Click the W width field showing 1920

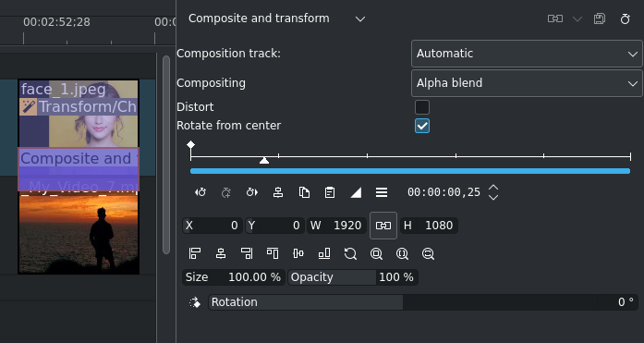337,226
